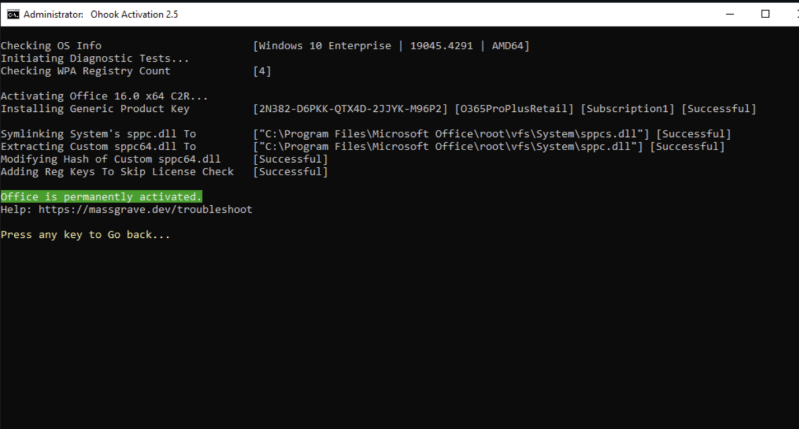Click the path ending in System\sppc.dll
The height and width of the screenshot is (429, 799).
coord(448,147)
